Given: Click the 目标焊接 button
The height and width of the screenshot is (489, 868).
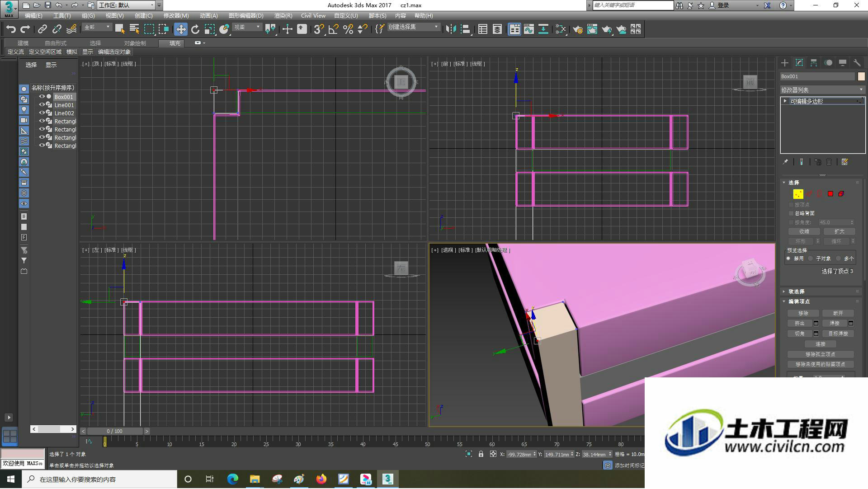Looking at the screenshot, I should (x=838, y=334).
